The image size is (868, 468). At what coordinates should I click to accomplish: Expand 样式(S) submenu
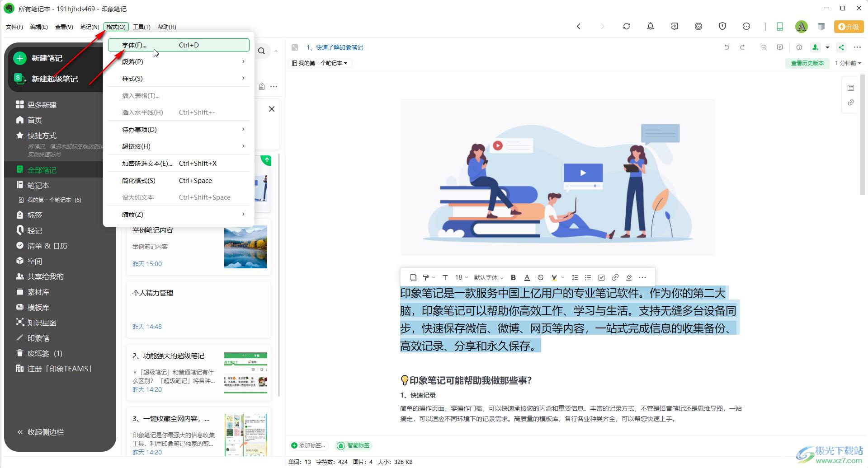[x=179, y=79]
